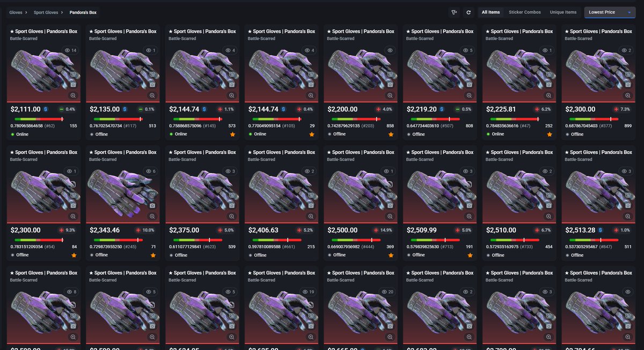
Task: Open magnifier on the $2,219.20 card
Action: [x=470, y=95]
